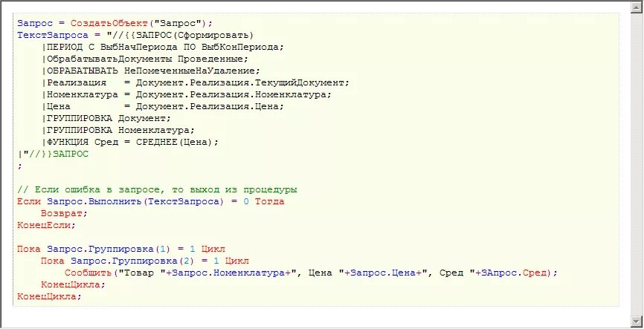Click the scrollbar down arrow
The height and width of the screenshot is (329, 644).
click(637, 320)
